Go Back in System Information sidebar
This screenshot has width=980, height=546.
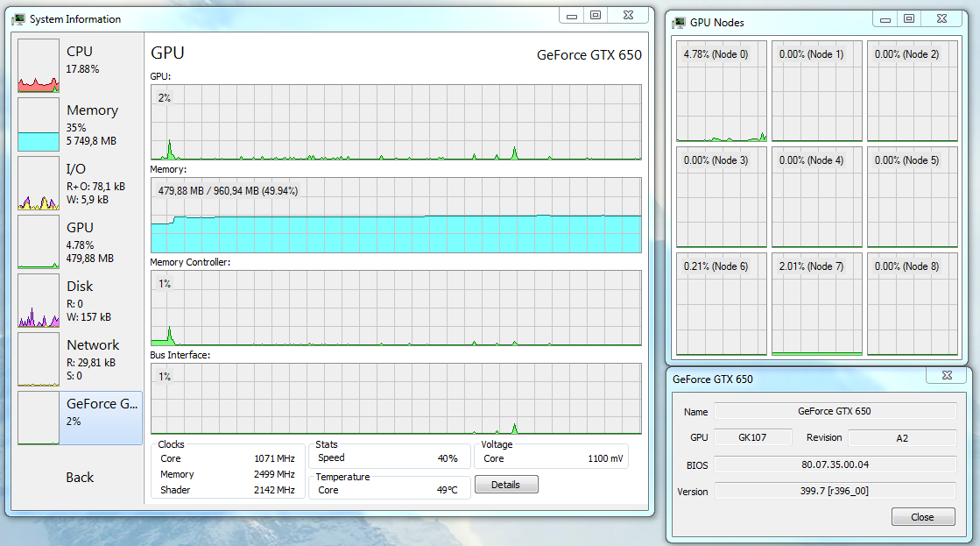click(80, 478)
